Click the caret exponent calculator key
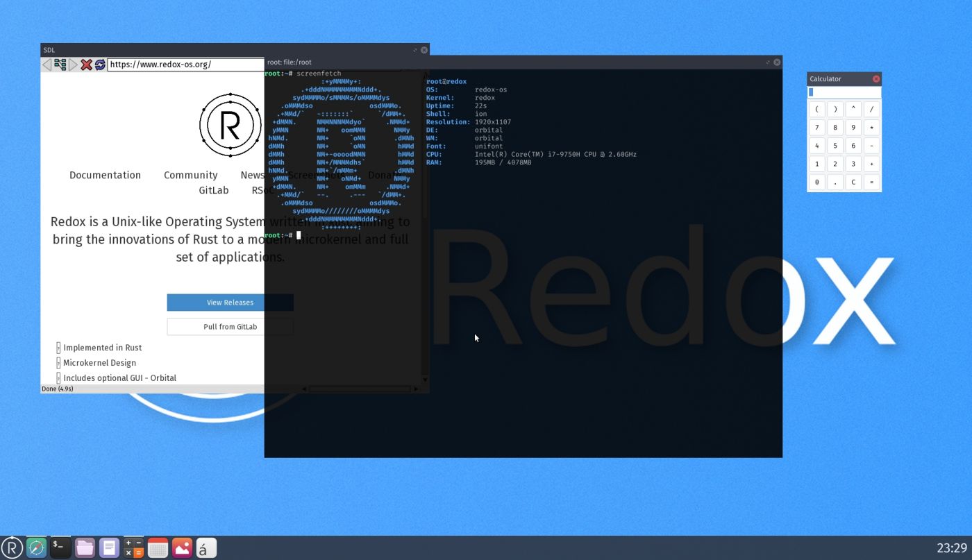 (853, 109)
